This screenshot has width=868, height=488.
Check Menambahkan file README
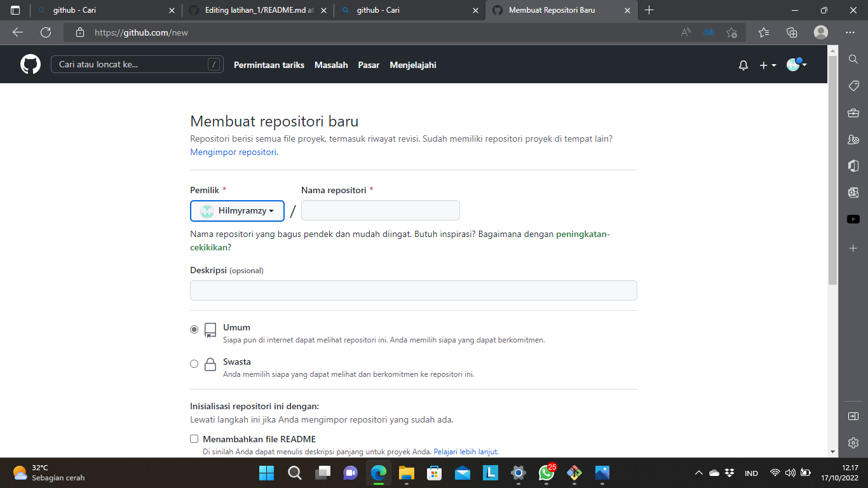[194, 438]
